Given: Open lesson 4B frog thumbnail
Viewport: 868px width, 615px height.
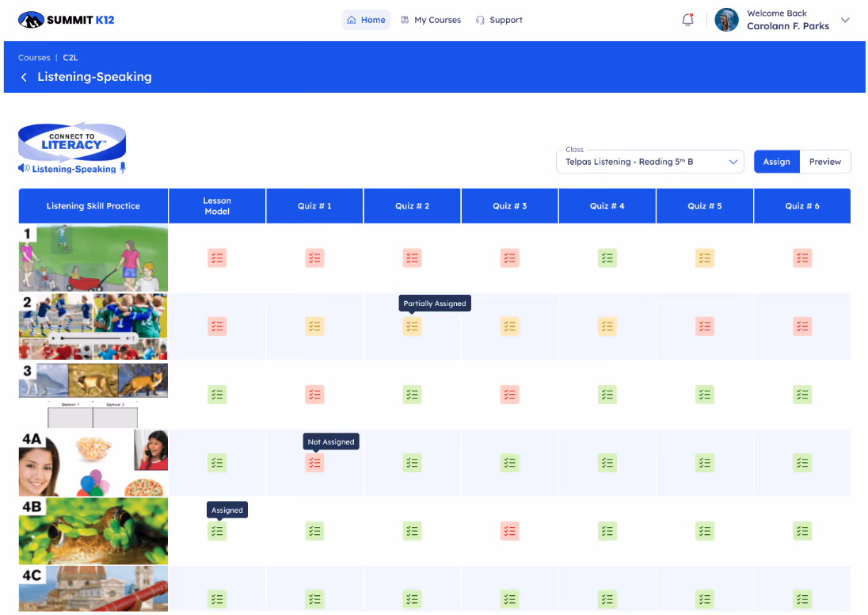Looking at the screenshot, I should click(x=93, y=531).
